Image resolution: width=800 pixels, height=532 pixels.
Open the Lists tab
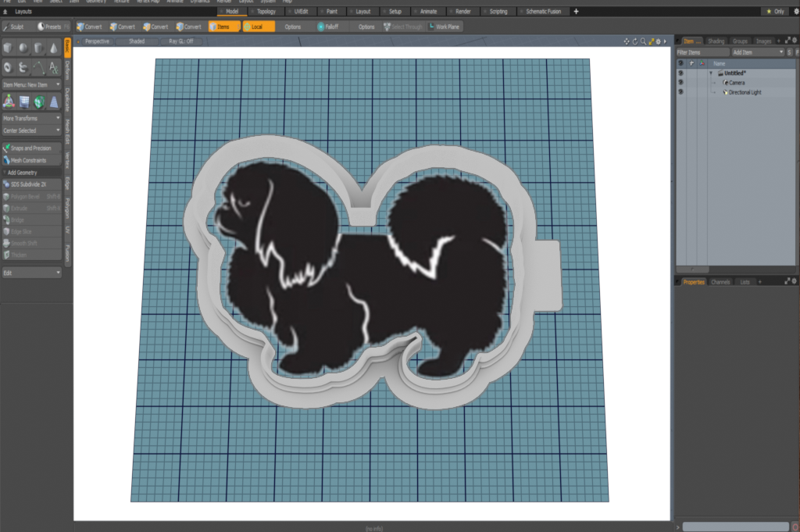[x=745, y=281]
